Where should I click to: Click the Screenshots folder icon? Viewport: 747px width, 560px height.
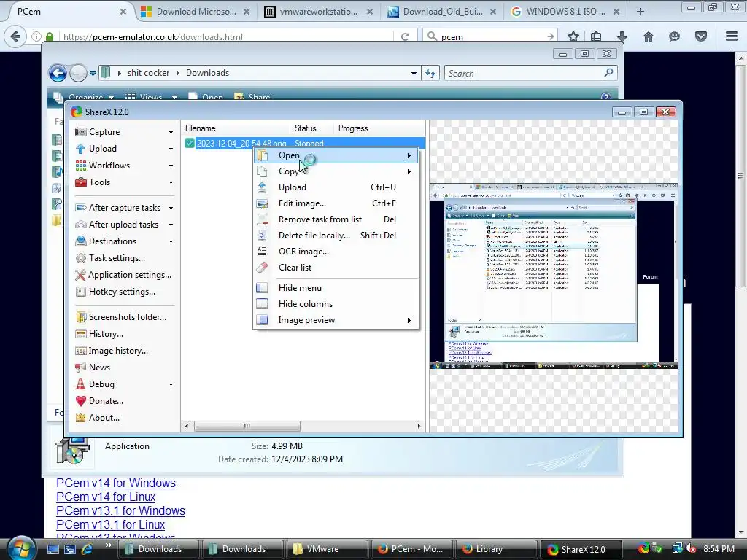click(x=80, y=317)
